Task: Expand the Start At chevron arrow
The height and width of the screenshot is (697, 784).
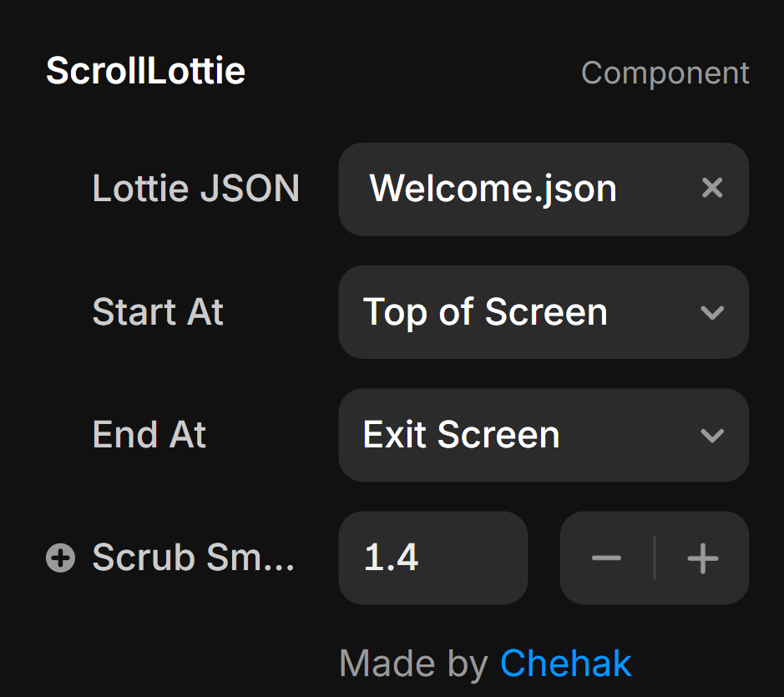Action: coord(712,313)
